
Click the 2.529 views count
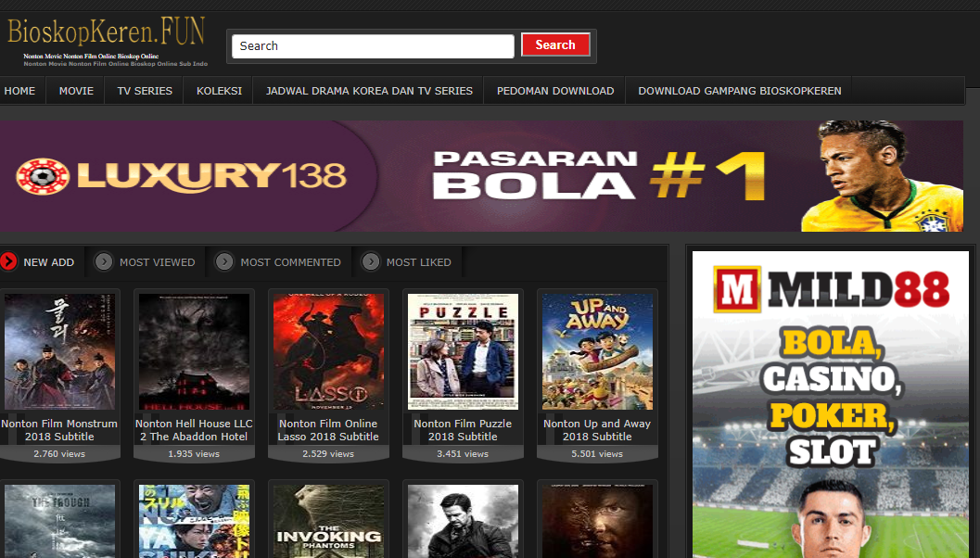click(328, 454)
